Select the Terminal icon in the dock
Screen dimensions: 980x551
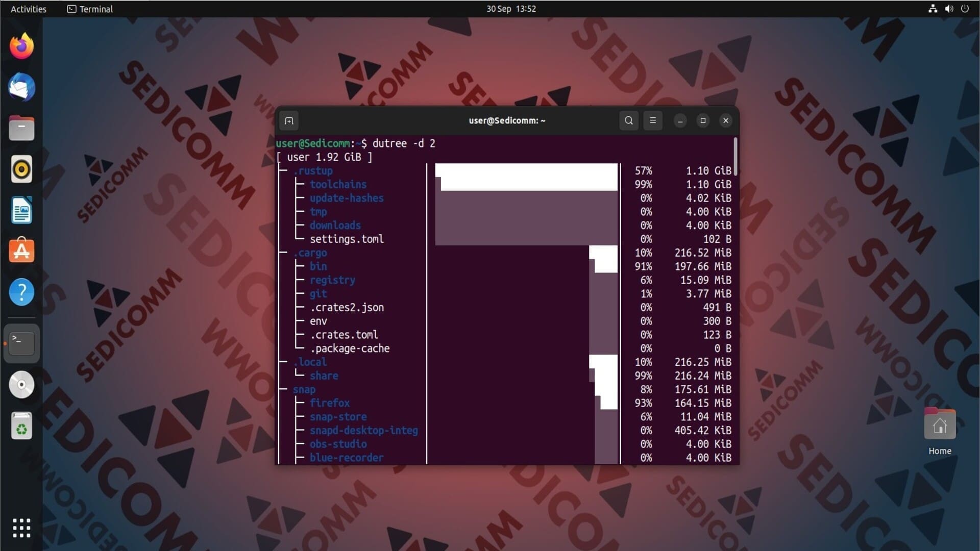(21, 343)
